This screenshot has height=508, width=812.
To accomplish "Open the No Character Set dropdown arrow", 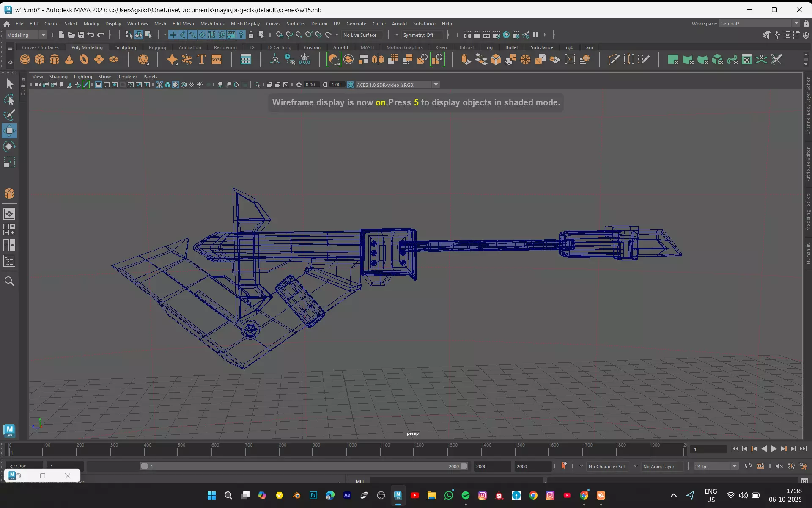I will point(581,466).
